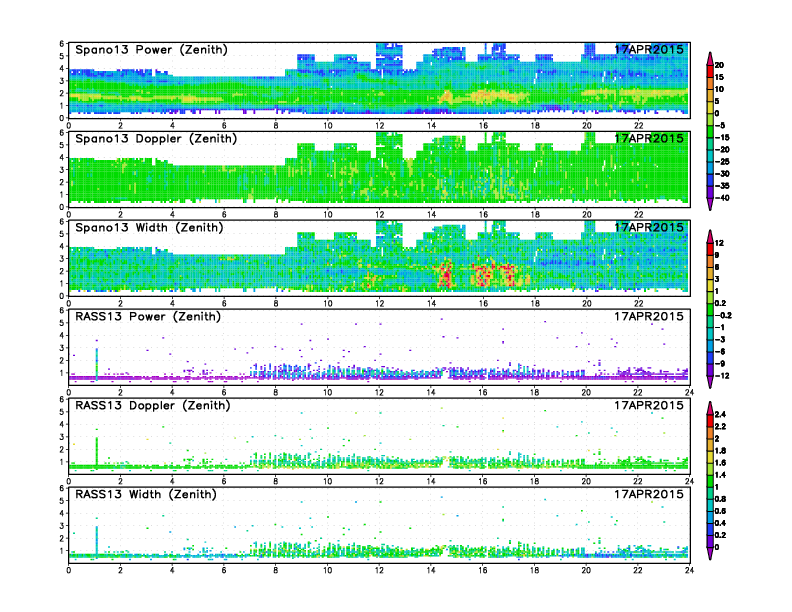Click the magenta top arrow of the 0 to 2.4 colorbar
The width and height of the screenshot is (792, 612).
pyautogui.click(x=710, y=408)
